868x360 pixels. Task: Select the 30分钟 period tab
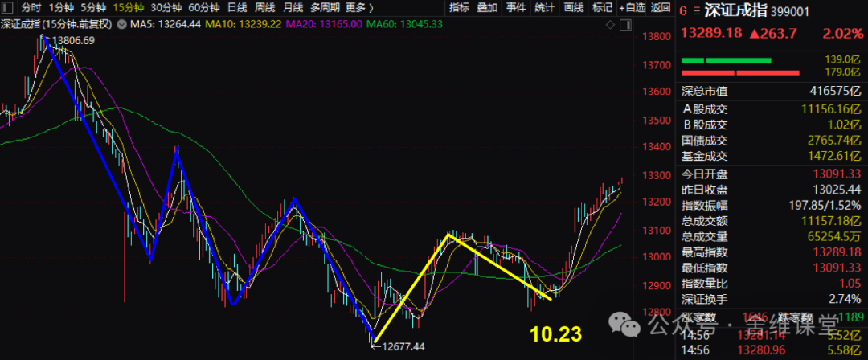166,8
